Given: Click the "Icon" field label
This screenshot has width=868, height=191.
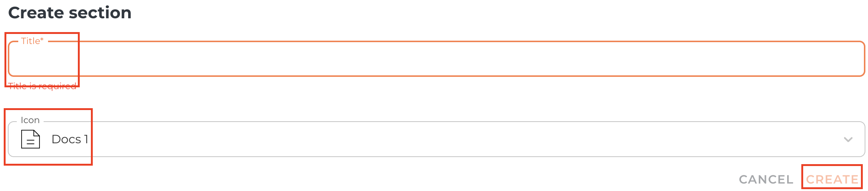Looking at the screenshot, I should [30, 120].
